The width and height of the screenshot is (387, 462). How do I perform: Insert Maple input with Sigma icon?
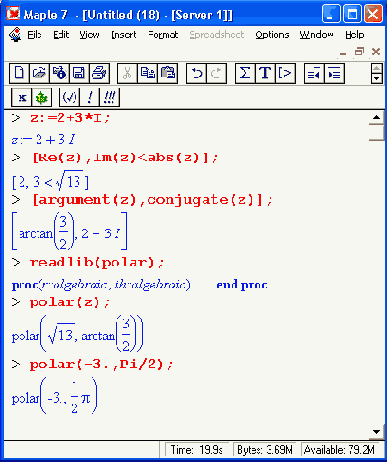245,73
